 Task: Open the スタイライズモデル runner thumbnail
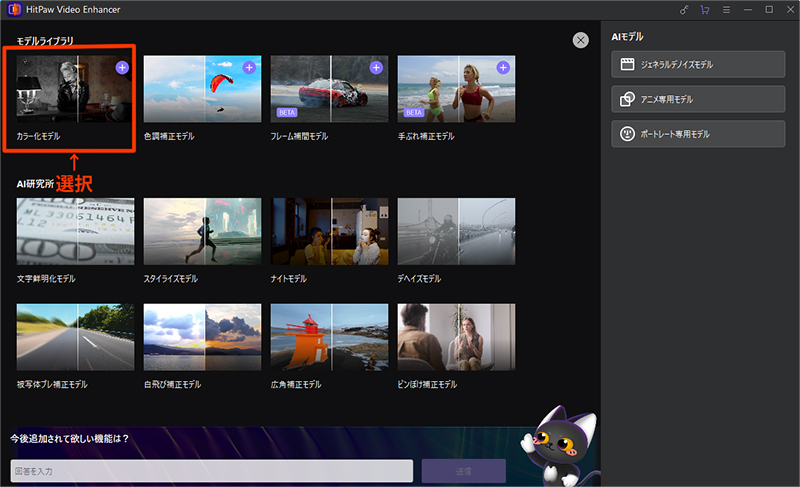pos(202,232)
